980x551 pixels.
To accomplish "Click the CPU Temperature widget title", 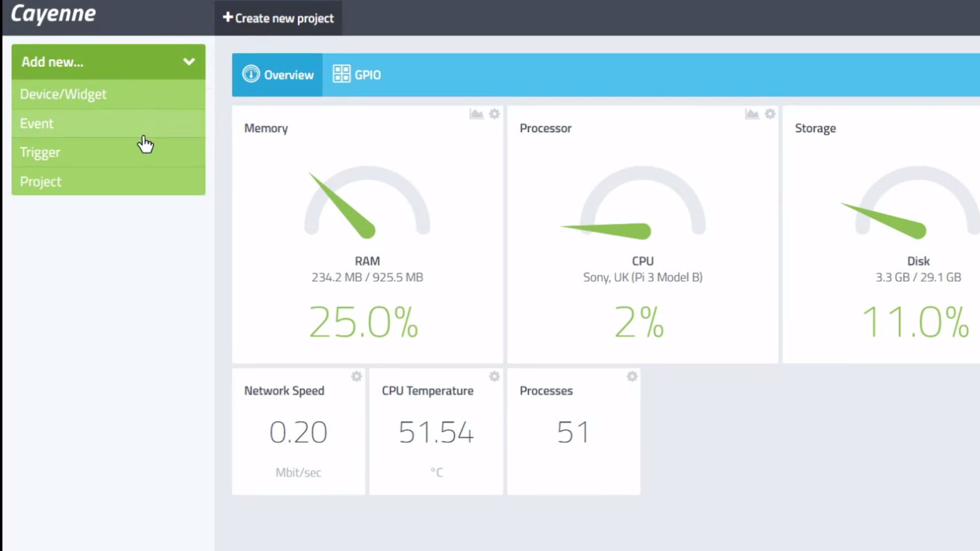I will point(427,391).
